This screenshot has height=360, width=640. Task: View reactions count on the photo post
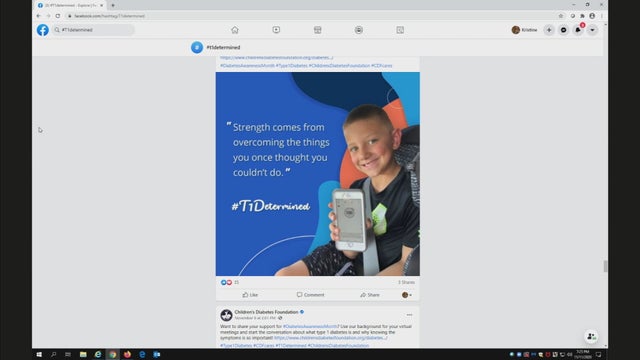[x=230, y=282]
